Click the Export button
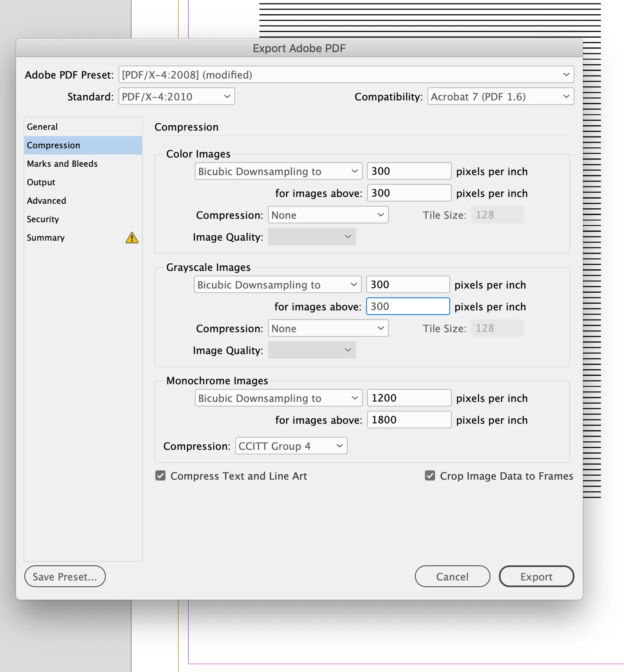 536,577
